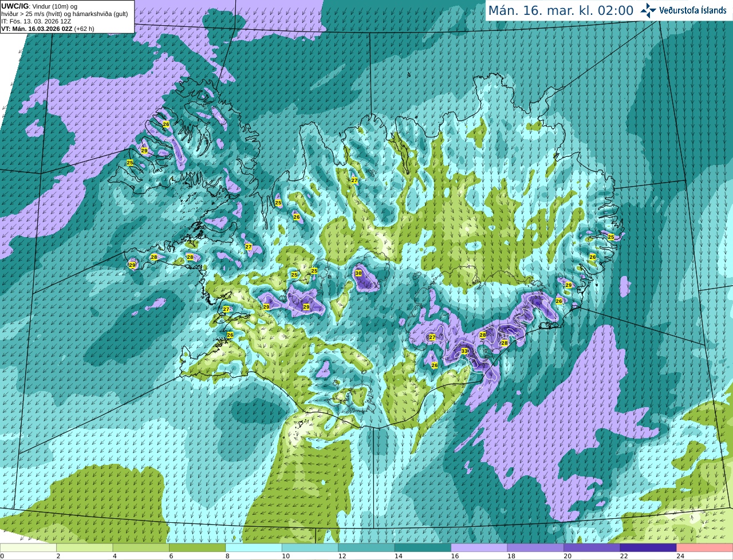Image resolution: width=733 pixels, height=560 pixels.
Task: Click the Veðurstofa Íslands logo icon
Action: click(x=648, y=10)
